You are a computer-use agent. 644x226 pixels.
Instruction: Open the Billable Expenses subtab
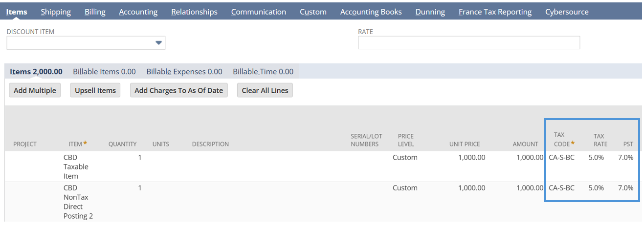tap(184, 72)
